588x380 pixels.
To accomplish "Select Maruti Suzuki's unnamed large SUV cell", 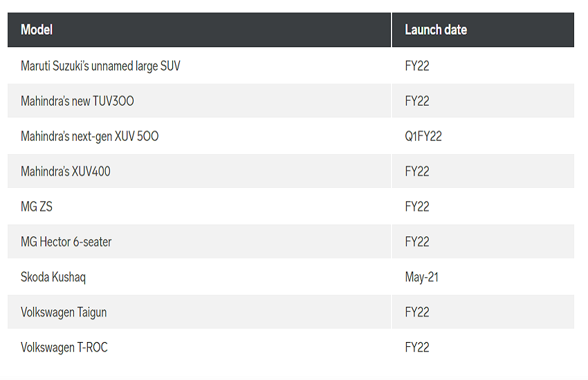I will 100,66.
